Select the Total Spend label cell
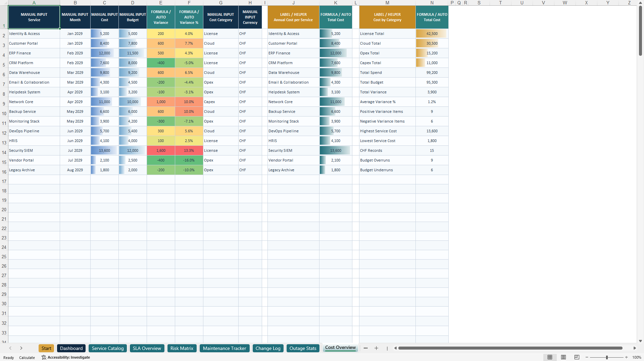This screenshot has height=361, width=644. [387, 73]
